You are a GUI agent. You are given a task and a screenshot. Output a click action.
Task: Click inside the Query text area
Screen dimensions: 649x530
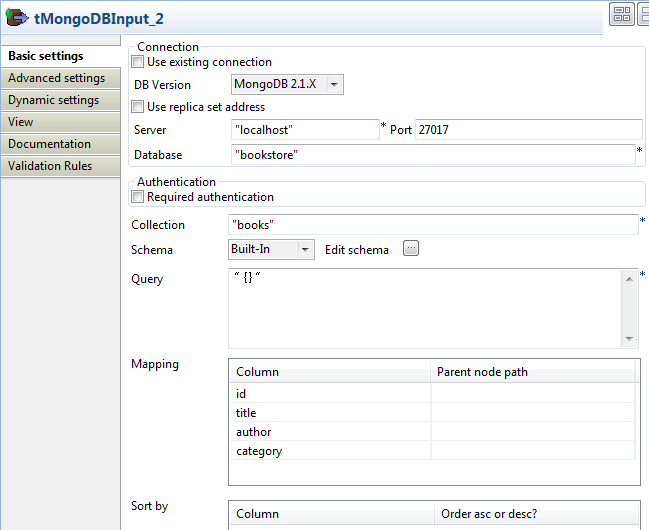point(425,308)
